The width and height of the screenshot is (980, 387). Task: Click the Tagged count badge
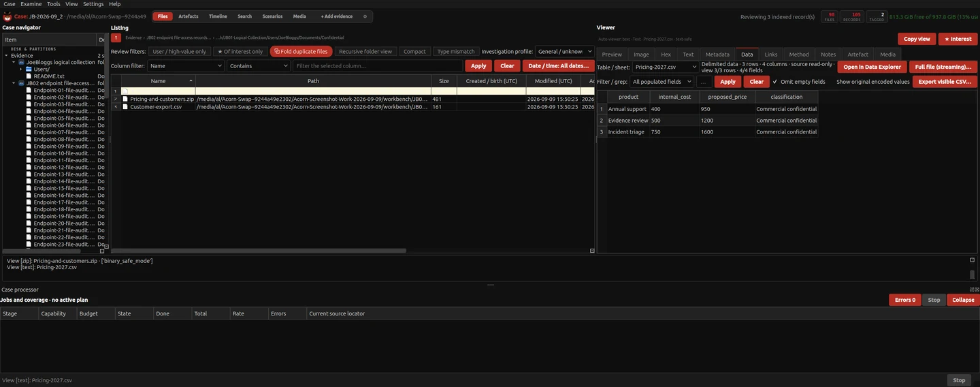click(x=877, y=16)
